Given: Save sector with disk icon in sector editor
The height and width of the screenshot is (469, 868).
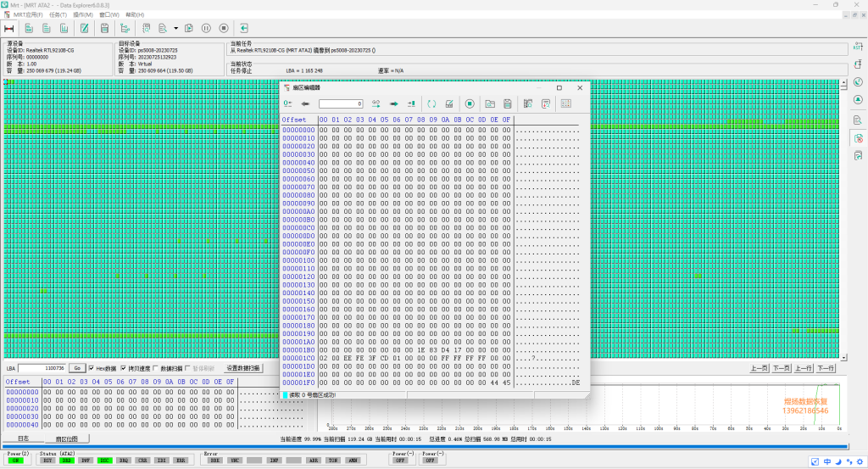Looking at the screenshot, I should (x=508, y=103).
